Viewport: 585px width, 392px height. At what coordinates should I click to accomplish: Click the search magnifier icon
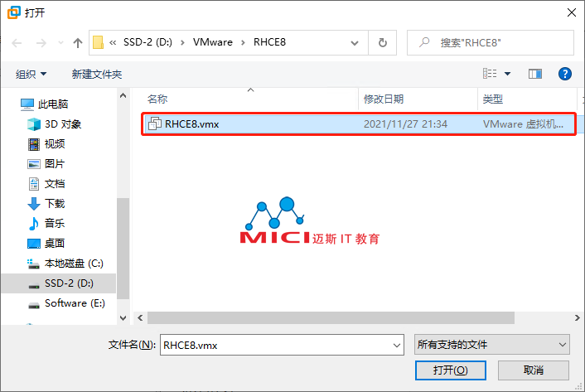pos(424,42)
